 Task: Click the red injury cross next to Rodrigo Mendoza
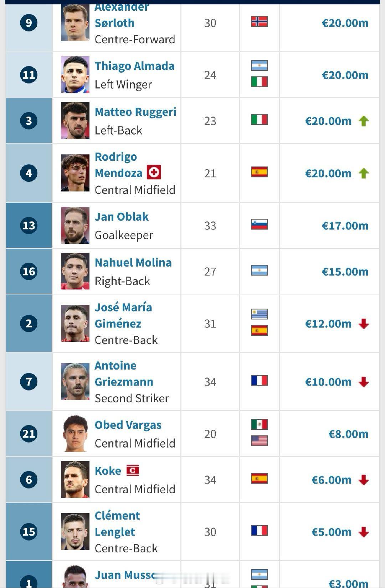click(x=154, y=173)
